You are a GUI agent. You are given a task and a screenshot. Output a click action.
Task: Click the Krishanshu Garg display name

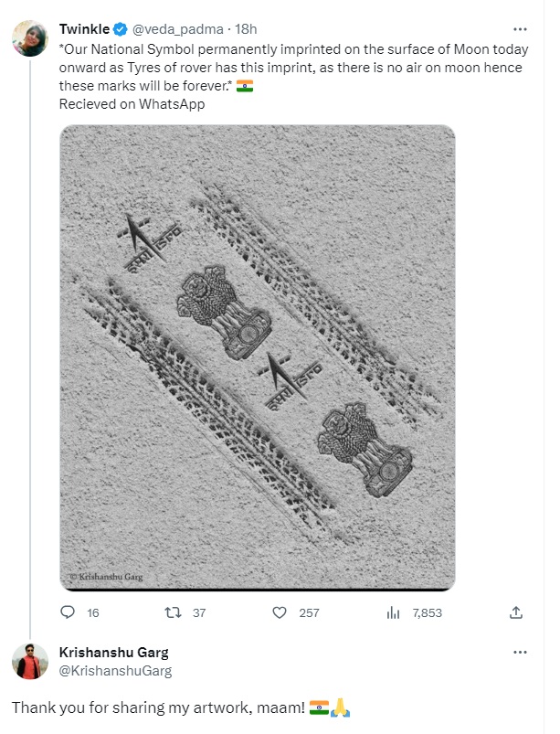[113, 652]
